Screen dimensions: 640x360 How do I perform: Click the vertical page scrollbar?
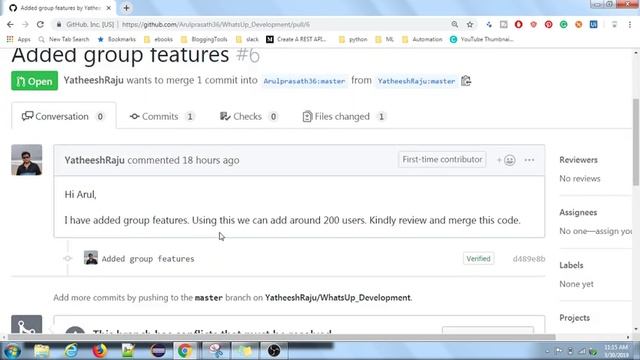(x=636, y=142)
